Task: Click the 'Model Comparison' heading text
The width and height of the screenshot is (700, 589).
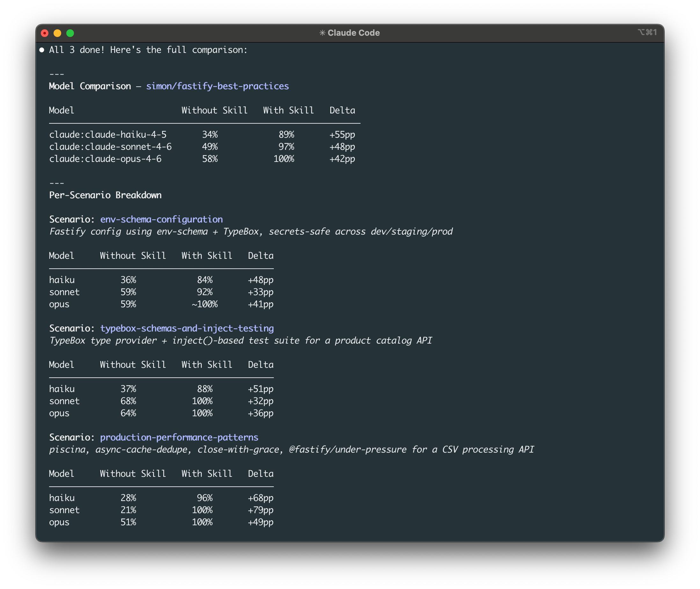Action: (x=90, y=86)
